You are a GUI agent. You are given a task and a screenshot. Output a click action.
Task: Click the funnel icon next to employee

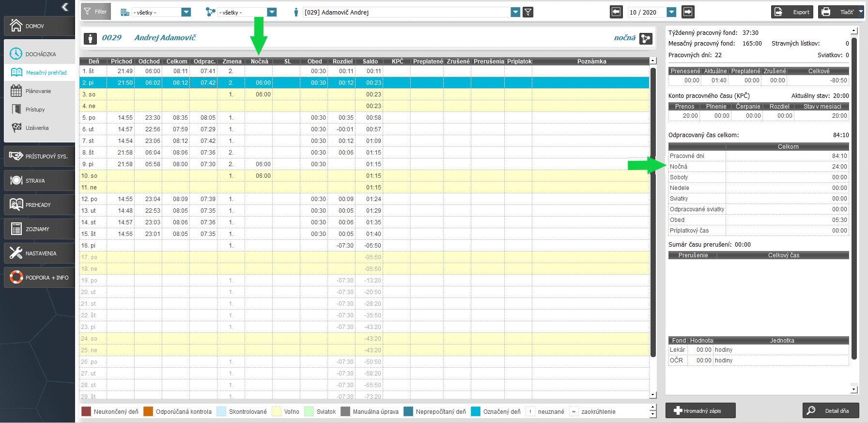[x=528, y=12]
